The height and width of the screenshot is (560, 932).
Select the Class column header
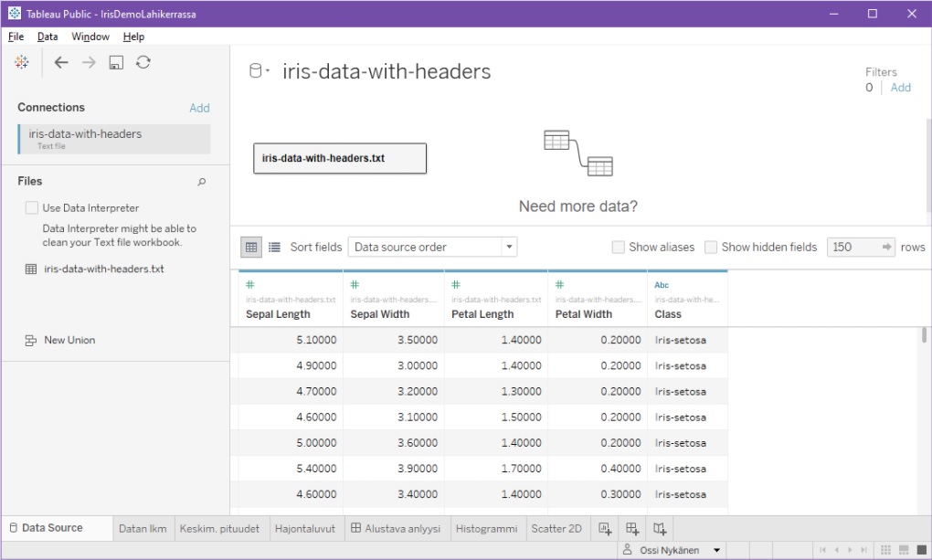687,298
